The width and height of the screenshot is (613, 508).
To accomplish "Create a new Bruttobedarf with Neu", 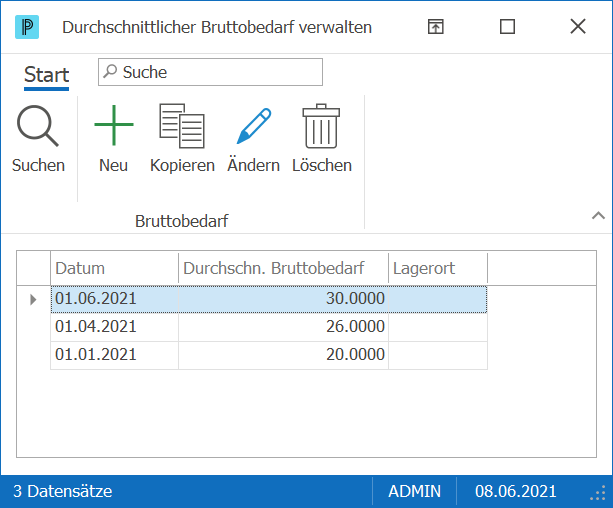I will click(x=113, y=139).
